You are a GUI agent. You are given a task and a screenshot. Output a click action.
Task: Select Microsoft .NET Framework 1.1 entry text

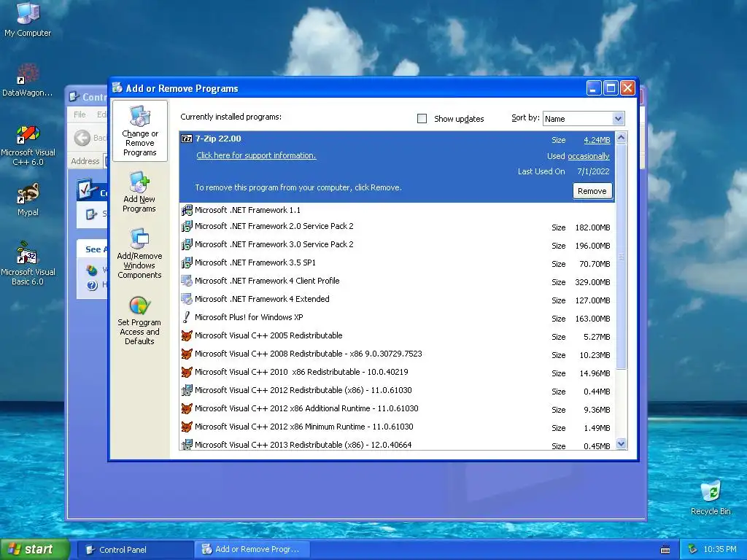point(247,210)
